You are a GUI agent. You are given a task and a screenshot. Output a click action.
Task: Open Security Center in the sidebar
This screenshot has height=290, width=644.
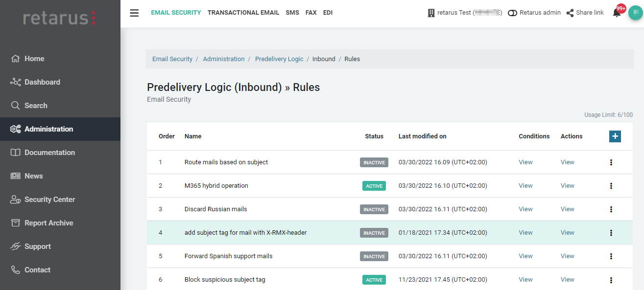click(x=49, y=200)
